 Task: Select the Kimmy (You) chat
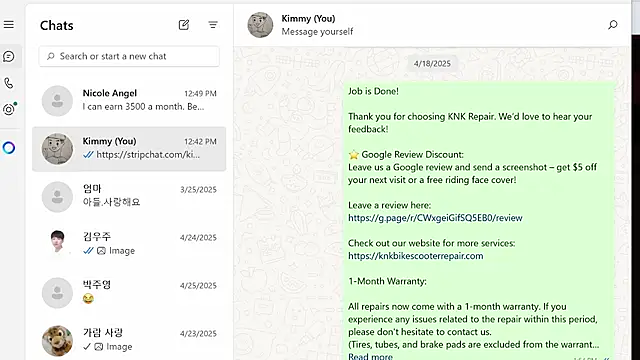[129, 149]
